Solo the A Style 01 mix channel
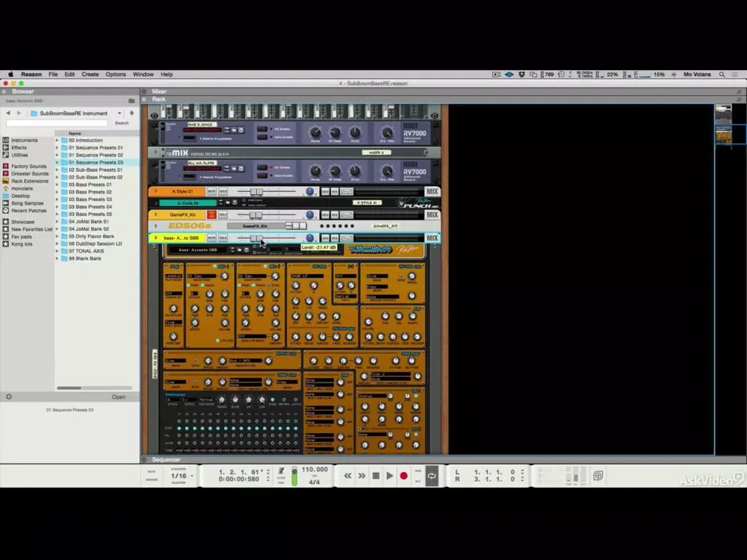This screenshot has height=560, width=747. click(223, 191)
